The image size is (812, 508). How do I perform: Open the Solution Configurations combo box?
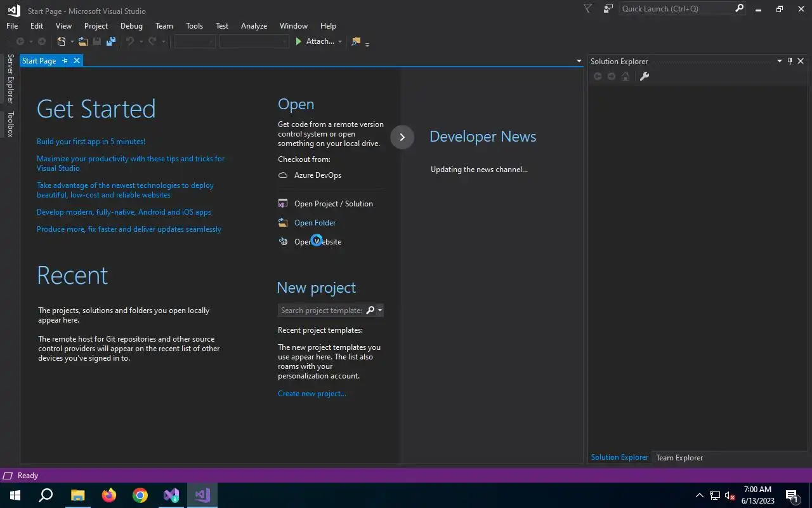pyautogui.click(x=195, y=41)
